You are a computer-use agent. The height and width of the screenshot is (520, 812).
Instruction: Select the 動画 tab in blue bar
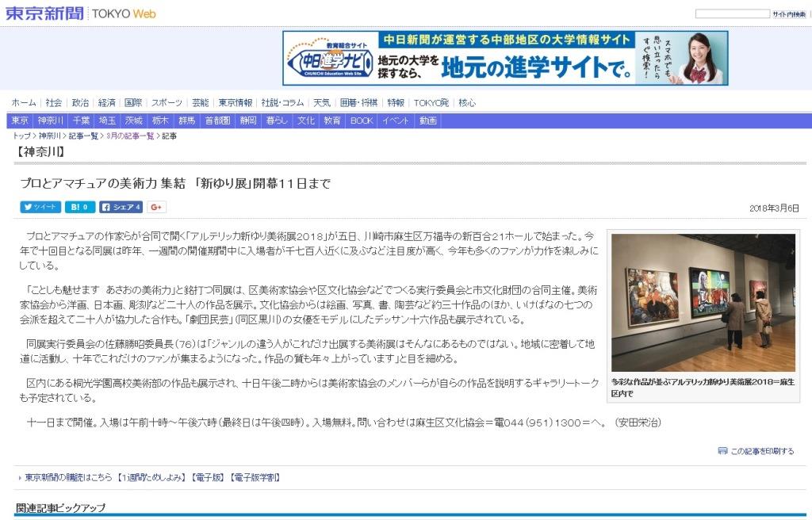428,120
